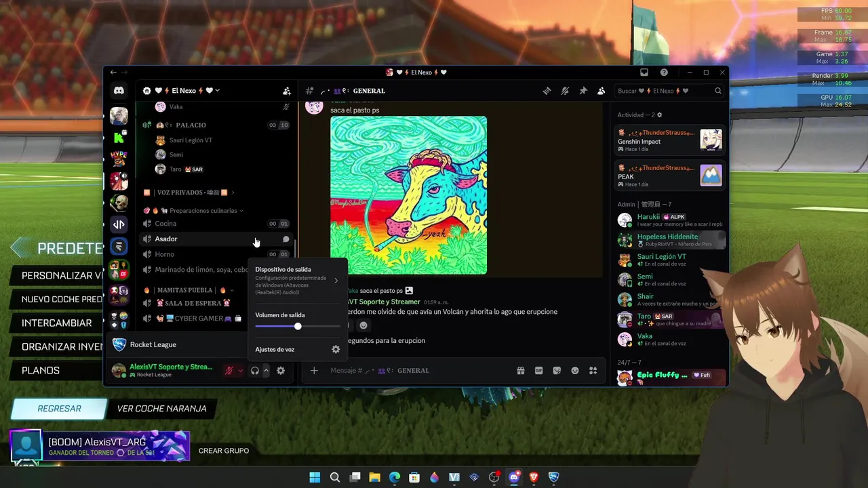The width and height of the screenshot is (868, 488).
Task: Collapse Preparaciones culinarias category
Action: click(x=193, y=211)
